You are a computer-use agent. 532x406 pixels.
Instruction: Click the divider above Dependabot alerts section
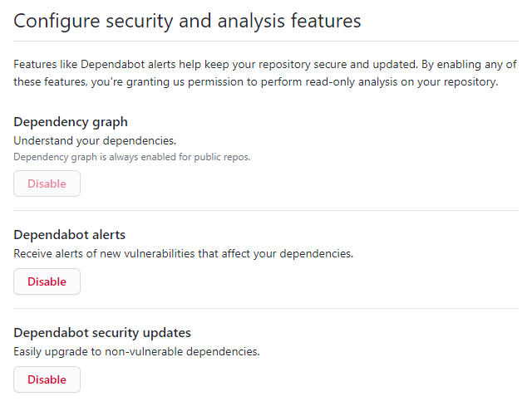(266, 210)
